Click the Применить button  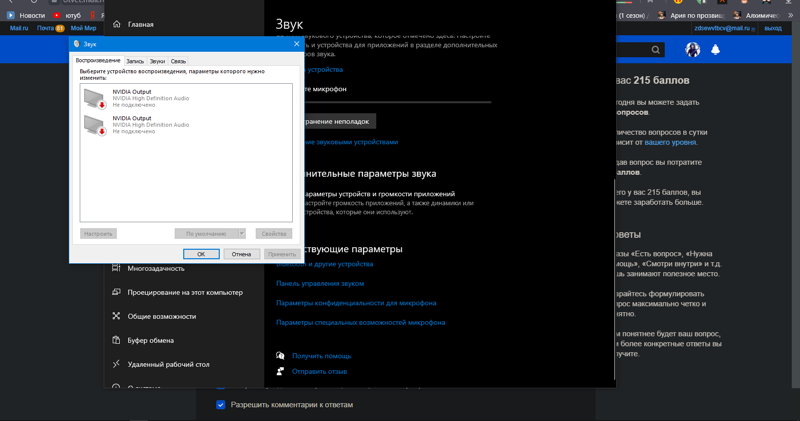pos(282,254)
